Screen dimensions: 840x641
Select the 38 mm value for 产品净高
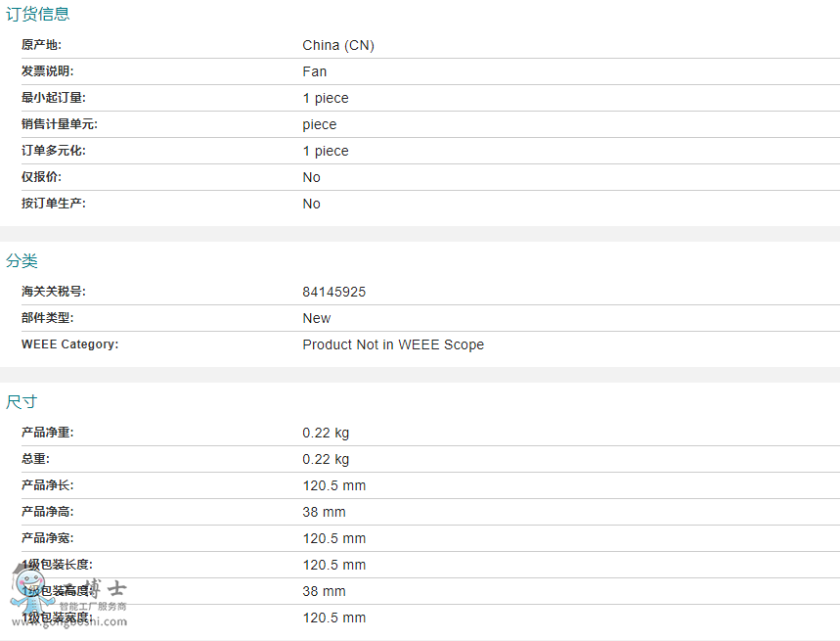click(325, 512)
